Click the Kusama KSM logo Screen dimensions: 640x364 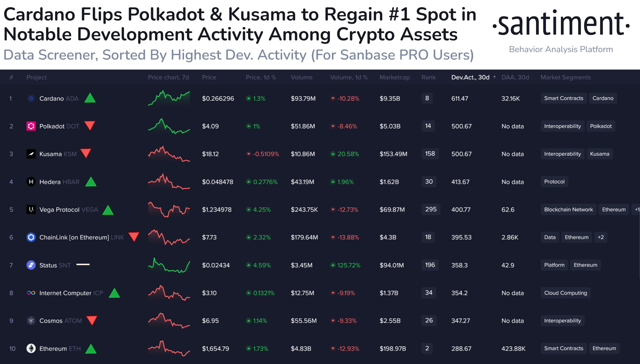31,154
